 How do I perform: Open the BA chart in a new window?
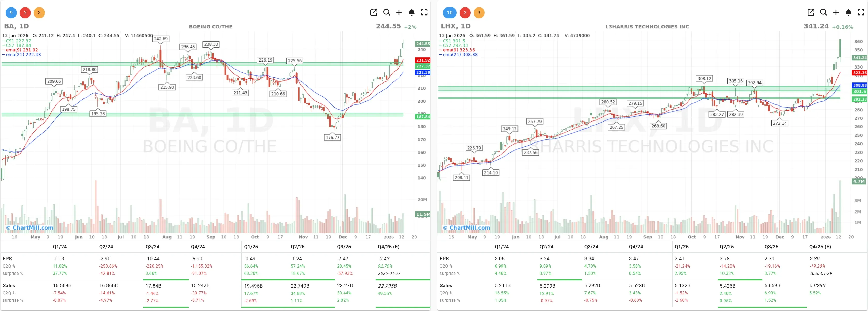pos(374,12)
